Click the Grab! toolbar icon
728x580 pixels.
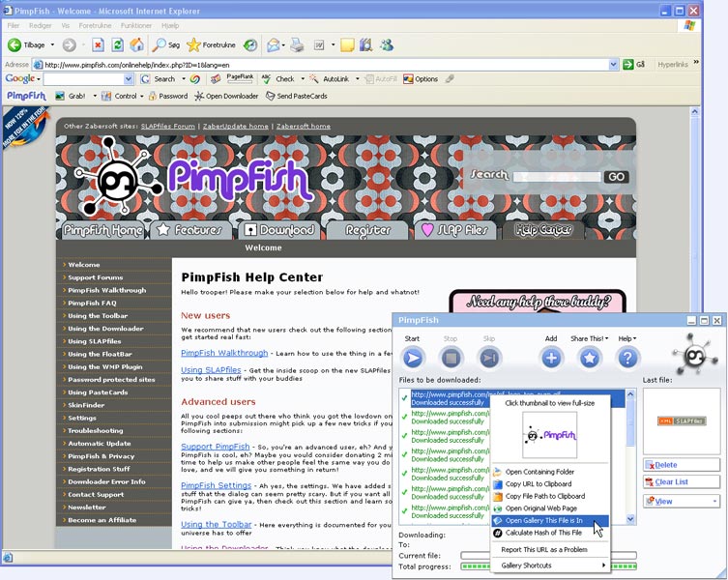point(60,96)
